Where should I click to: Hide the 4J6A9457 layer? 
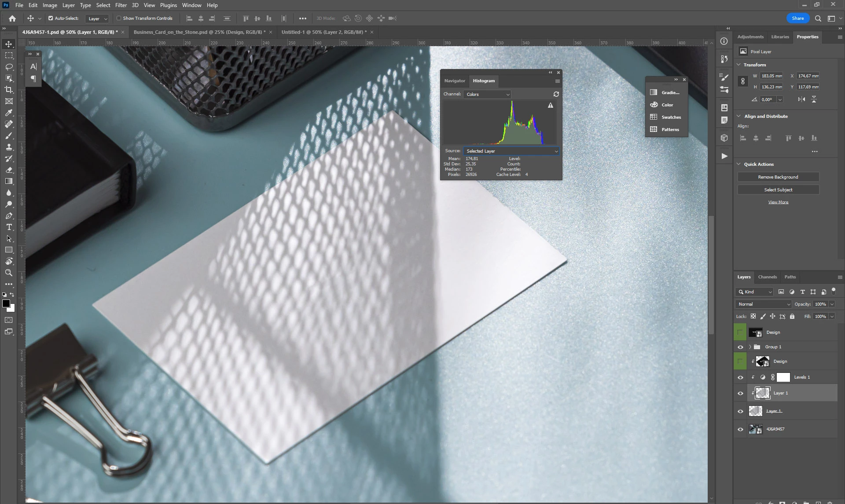tap(740, 429)
